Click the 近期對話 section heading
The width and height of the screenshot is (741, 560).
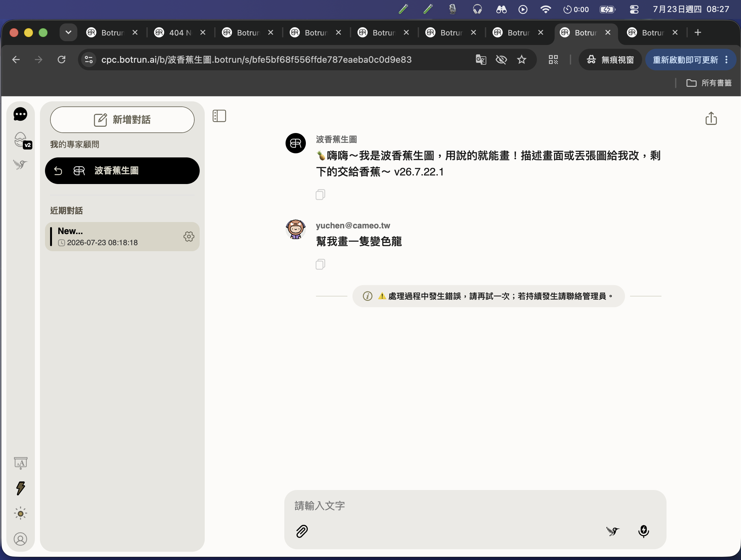tap(66, 211)
